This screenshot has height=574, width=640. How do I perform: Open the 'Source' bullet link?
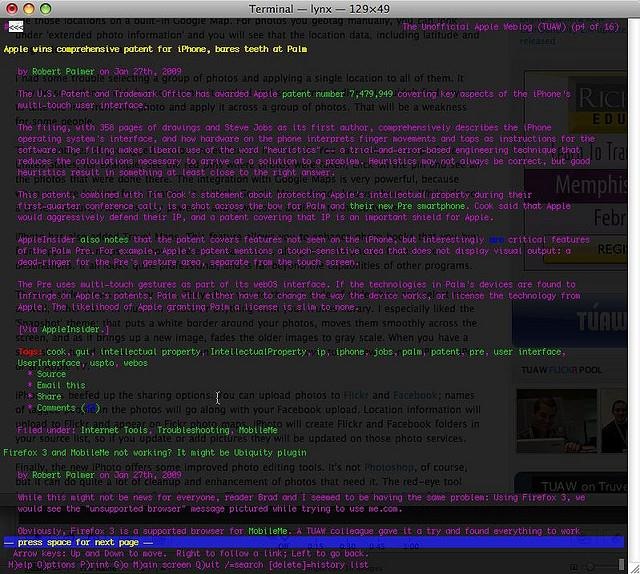[x=51, y=374]
